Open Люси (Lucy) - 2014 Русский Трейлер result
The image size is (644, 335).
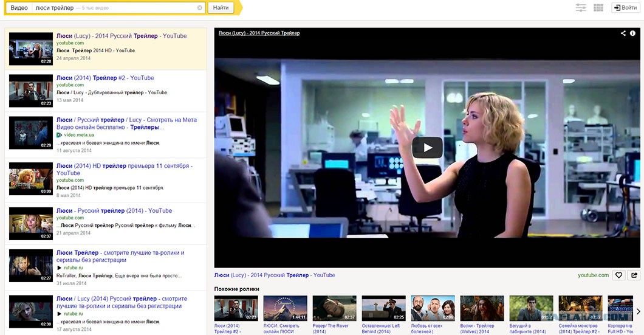[x=122, y=36]
